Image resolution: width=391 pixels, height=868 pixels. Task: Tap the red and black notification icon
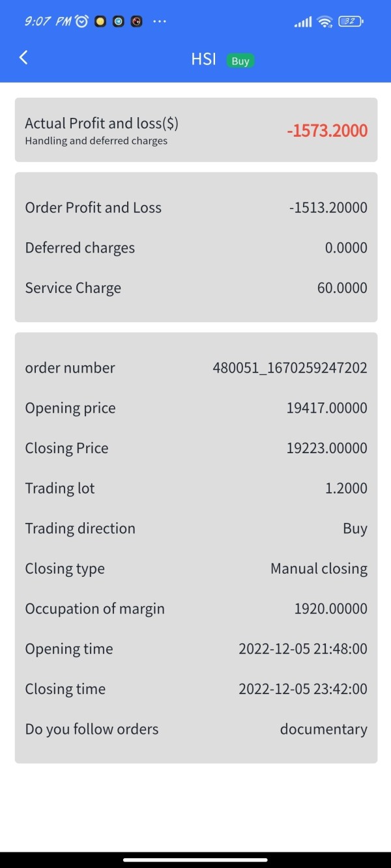point(136,21)
